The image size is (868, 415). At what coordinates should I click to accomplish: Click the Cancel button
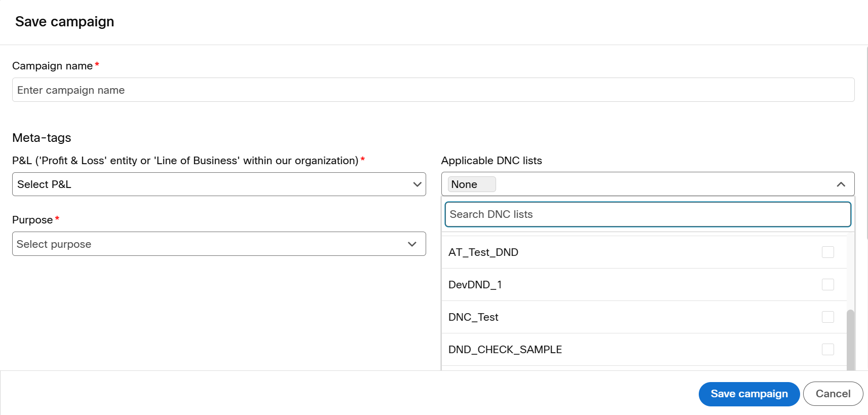click(x=833, y=394)
